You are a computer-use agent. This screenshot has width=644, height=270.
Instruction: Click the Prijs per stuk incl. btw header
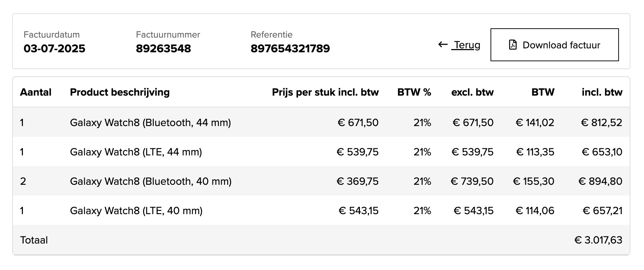tap(326, 92)
